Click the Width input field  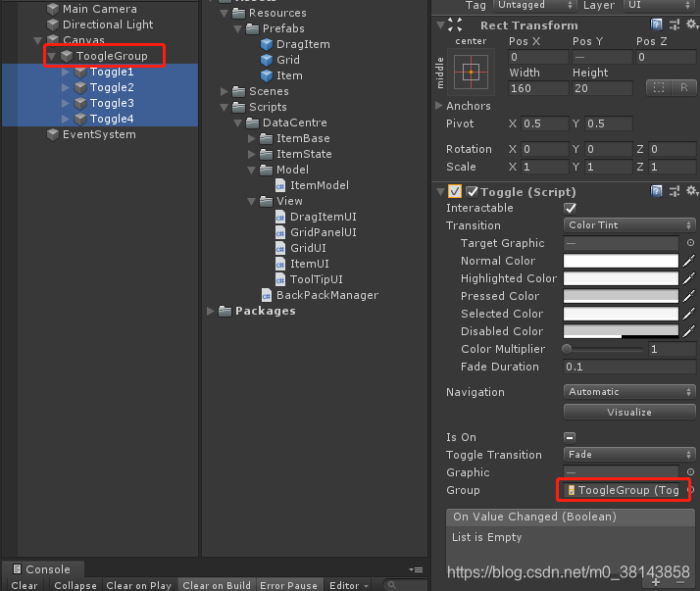(x=538, y=88)
